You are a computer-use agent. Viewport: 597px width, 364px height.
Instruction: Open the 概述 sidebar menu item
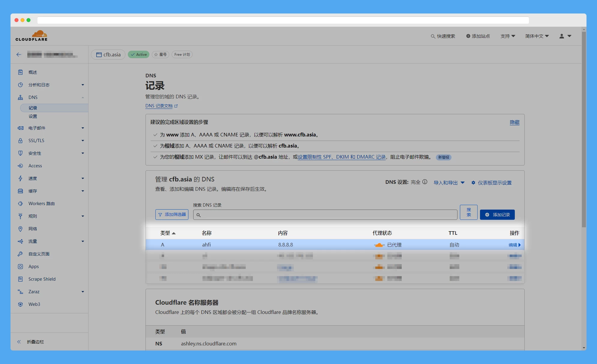[x=33, y=72]
